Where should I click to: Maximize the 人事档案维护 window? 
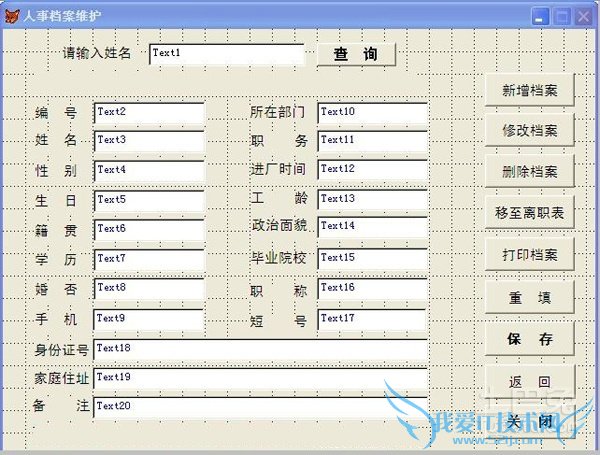[x=562, y=16]
